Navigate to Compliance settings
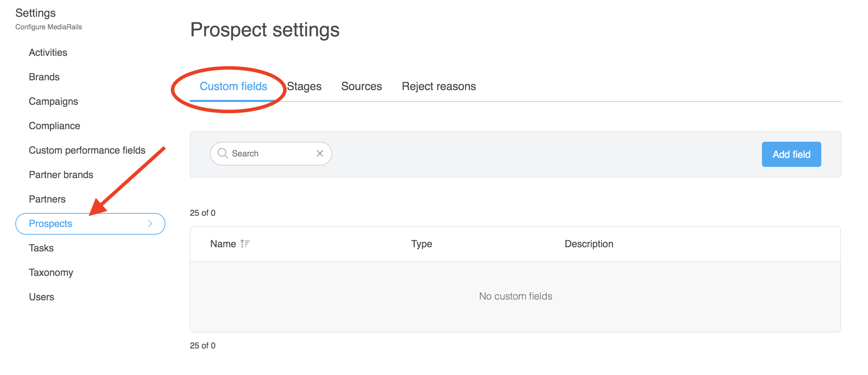 coord(54,126)
